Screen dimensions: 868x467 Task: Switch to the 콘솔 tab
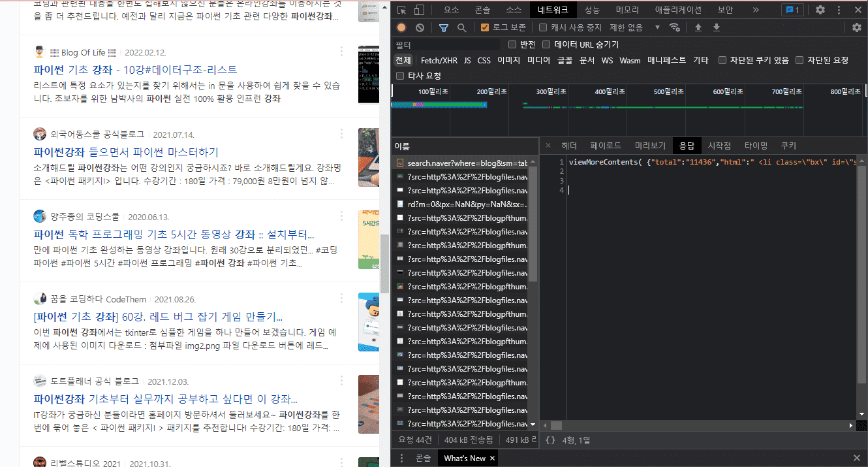[482, 10]
